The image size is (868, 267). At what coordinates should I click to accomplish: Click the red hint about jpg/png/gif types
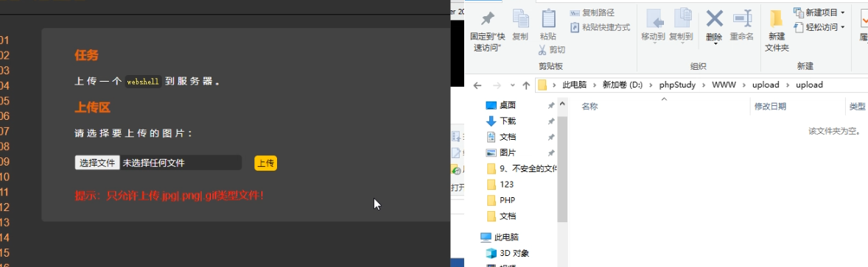coord(169,195)
